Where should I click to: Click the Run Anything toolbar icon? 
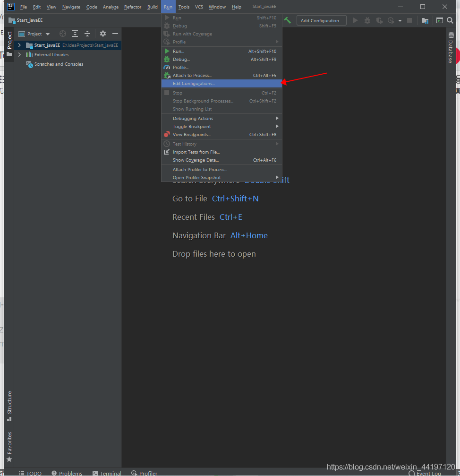click(440, 20)
